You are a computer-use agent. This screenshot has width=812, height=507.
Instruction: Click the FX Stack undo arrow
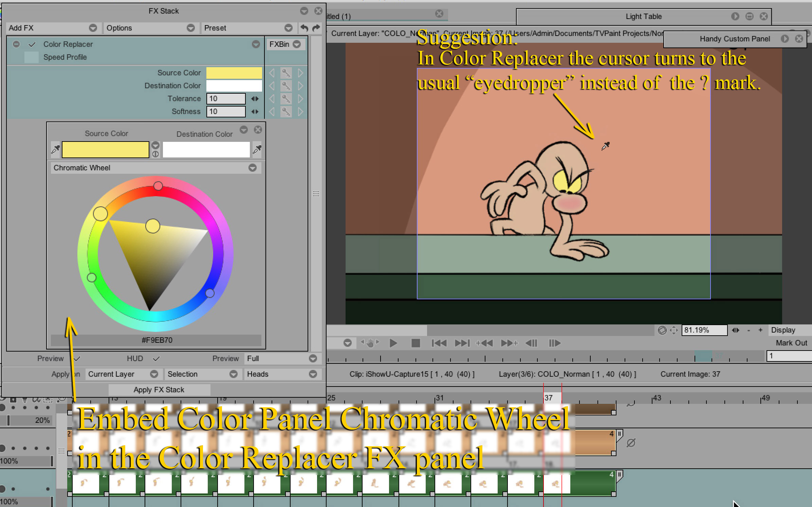[x=304, y=28]
